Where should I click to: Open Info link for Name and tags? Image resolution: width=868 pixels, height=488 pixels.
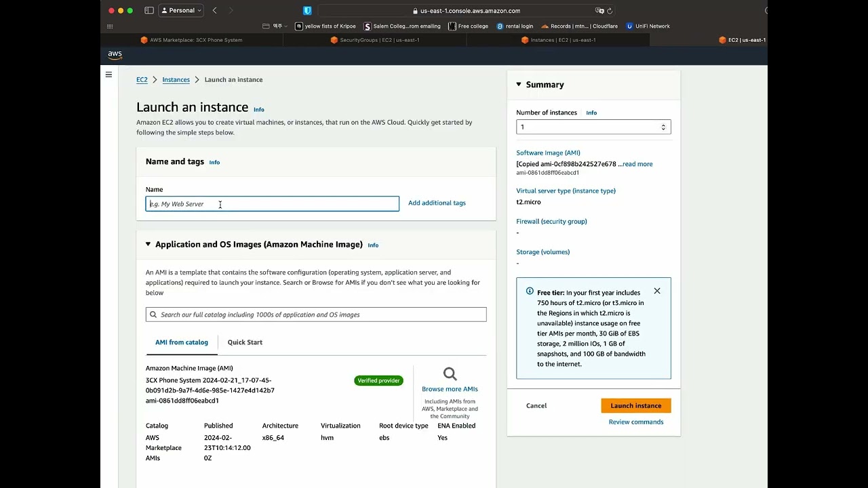tap(214, 163)
